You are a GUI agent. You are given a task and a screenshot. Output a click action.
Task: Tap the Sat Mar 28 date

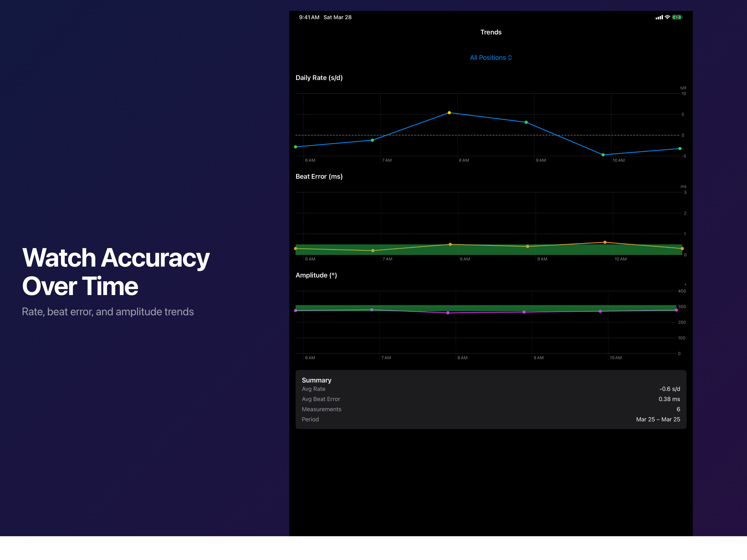click(337, 17)
